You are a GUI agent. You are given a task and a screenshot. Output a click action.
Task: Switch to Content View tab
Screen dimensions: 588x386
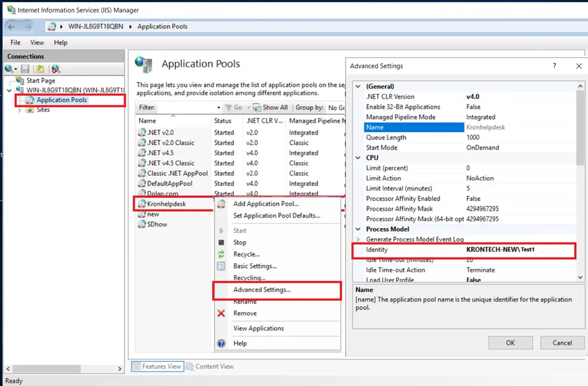point(210,366)
